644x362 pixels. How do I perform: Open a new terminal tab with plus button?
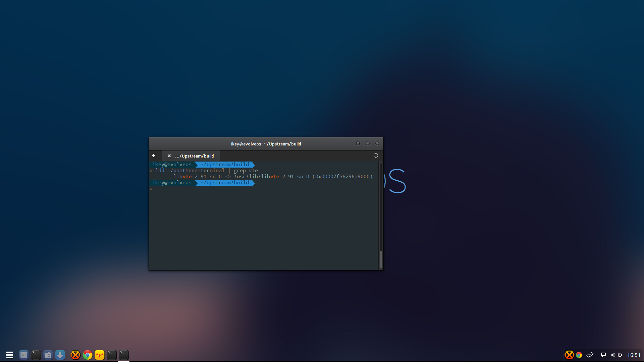pos(154,156)
